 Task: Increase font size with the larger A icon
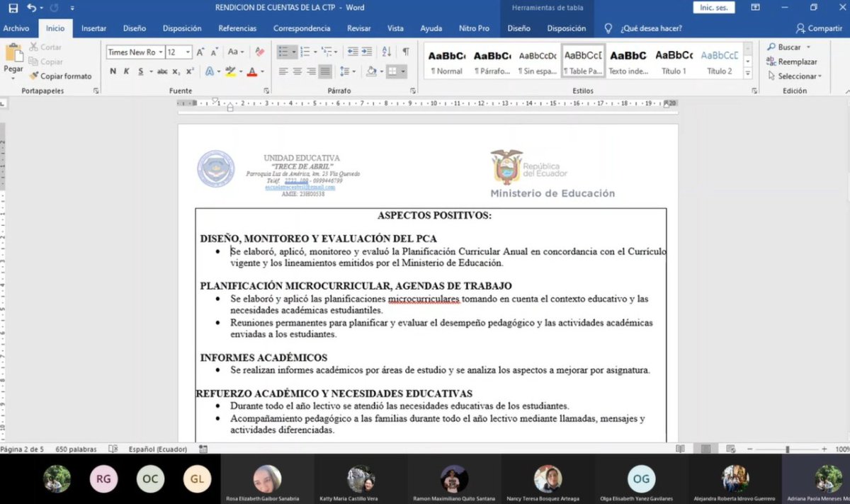200,52
